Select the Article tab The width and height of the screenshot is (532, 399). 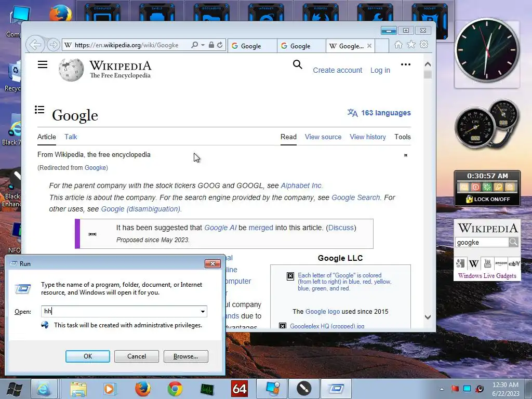(46, 137)
